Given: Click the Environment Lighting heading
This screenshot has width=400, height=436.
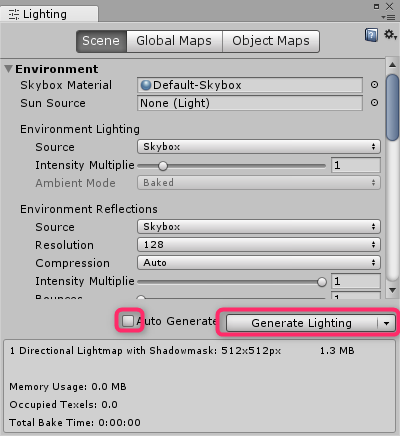Looking at the screenshot, I should point(80,129).
